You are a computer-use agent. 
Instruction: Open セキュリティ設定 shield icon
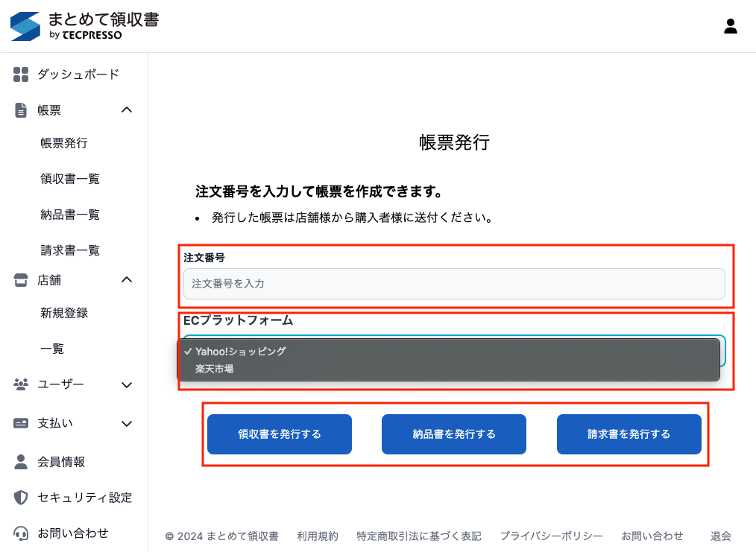(21, 498)
